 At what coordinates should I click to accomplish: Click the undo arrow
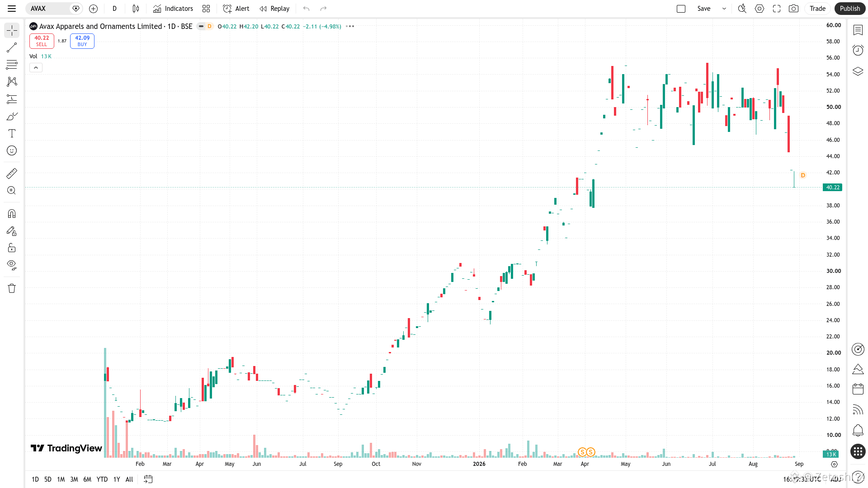point(306,9)
